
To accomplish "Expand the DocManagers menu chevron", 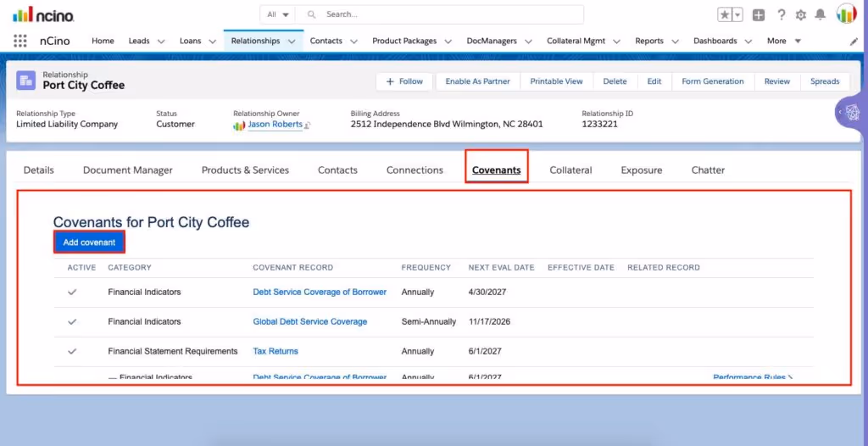I will pyautogui.click(x=528, y=41).
